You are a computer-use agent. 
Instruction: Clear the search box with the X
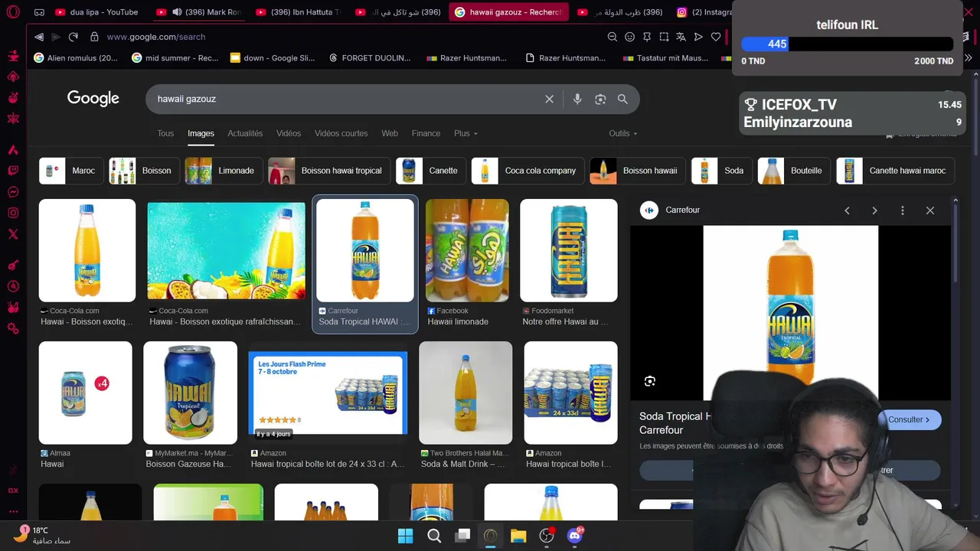tap(549, 99)
